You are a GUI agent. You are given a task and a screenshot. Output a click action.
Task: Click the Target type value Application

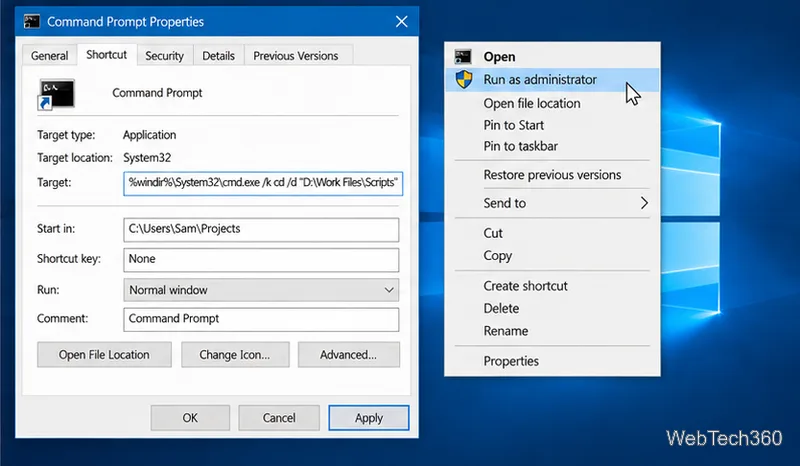click(x=149, y=135)
